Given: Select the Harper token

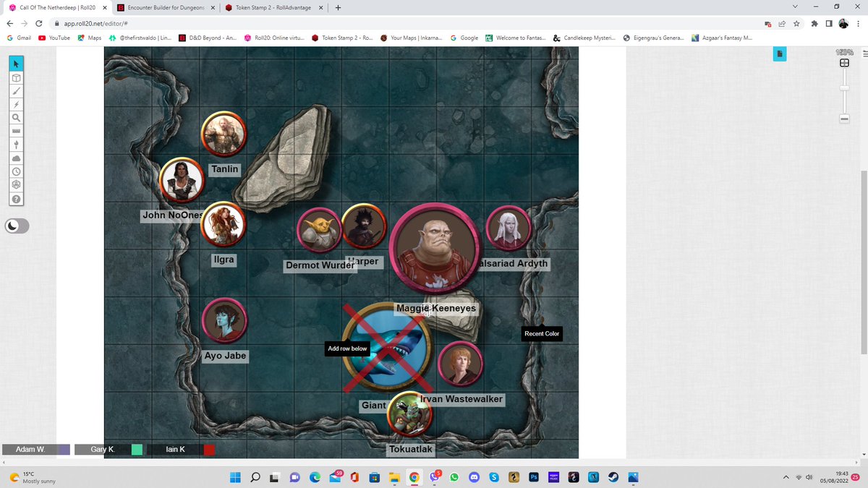Looking at the screenshot, I should [364, 227].
